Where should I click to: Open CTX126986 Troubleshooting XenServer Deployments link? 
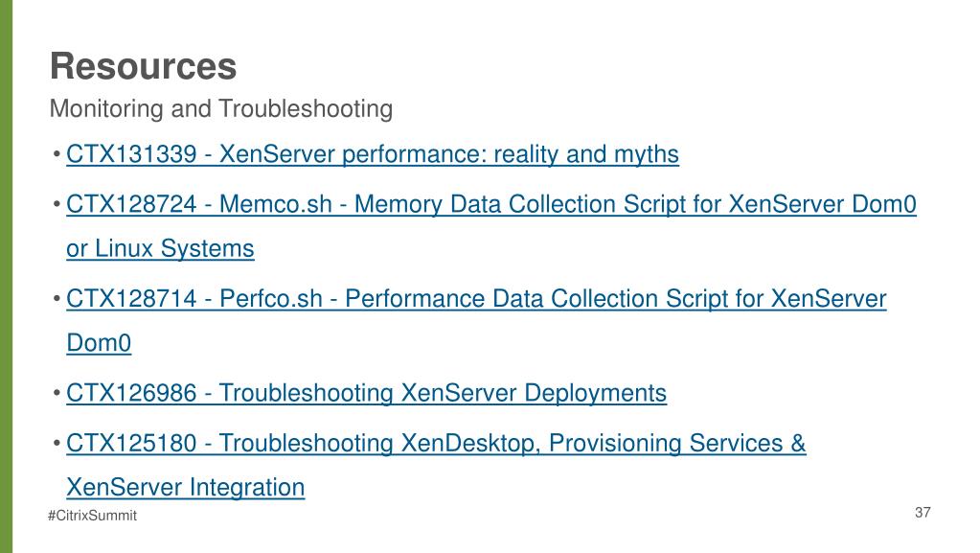[x=366, y=393]
